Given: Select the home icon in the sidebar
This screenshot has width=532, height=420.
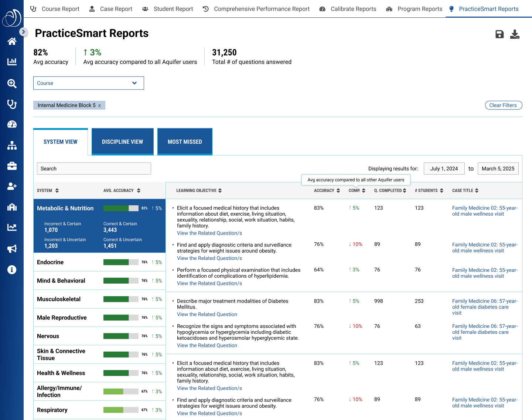Looking at the screenshot, I should pos(12,41).
